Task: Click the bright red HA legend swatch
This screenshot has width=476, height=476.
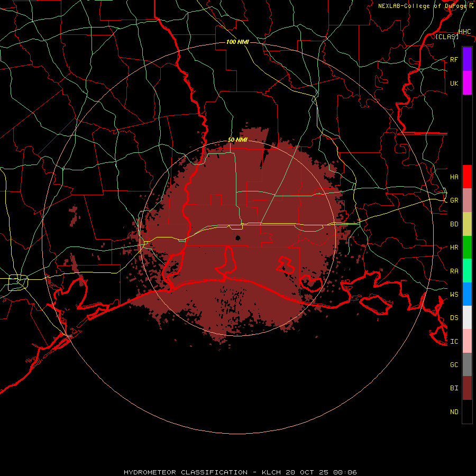Action: (467, 177)
